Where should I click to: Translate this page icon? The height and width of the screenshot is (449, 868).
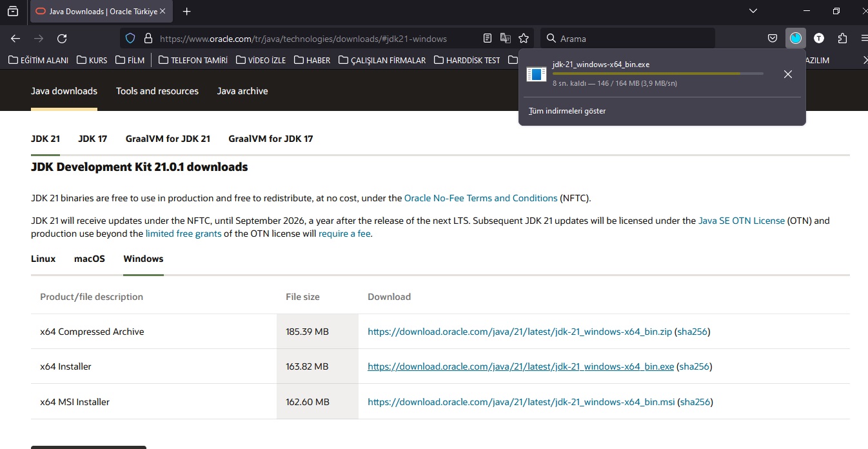506,39
